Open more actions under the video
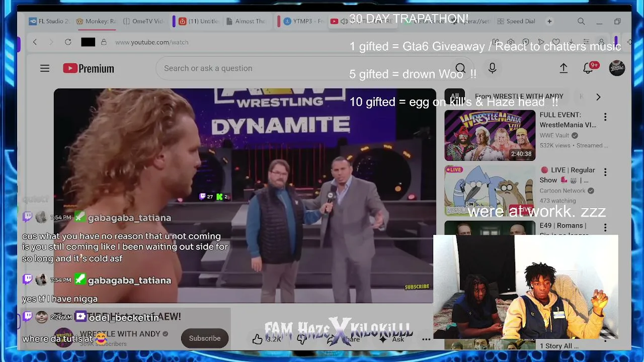 426,339
